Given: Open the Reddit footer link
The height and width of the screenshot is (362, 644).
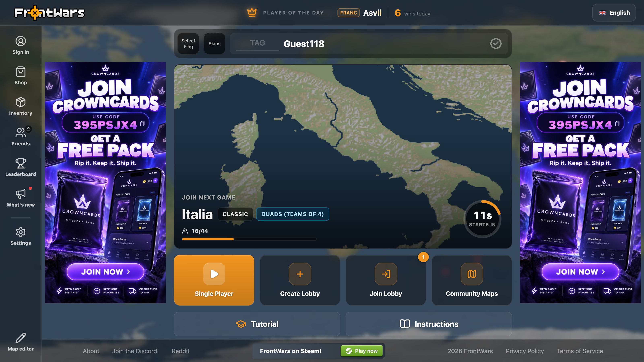Looking at the screenshot, I should click(181, 351).
